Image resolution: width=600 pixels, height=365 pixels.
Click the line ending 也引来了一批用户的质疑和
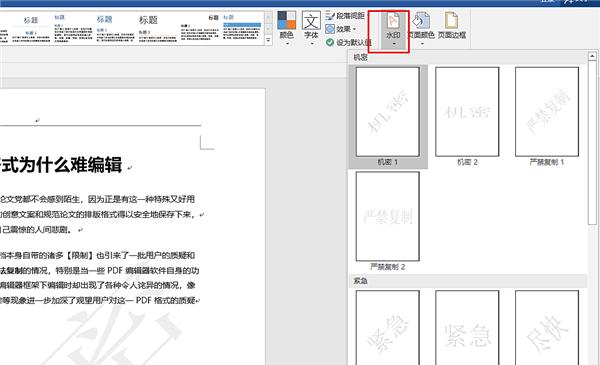(98, 255)
